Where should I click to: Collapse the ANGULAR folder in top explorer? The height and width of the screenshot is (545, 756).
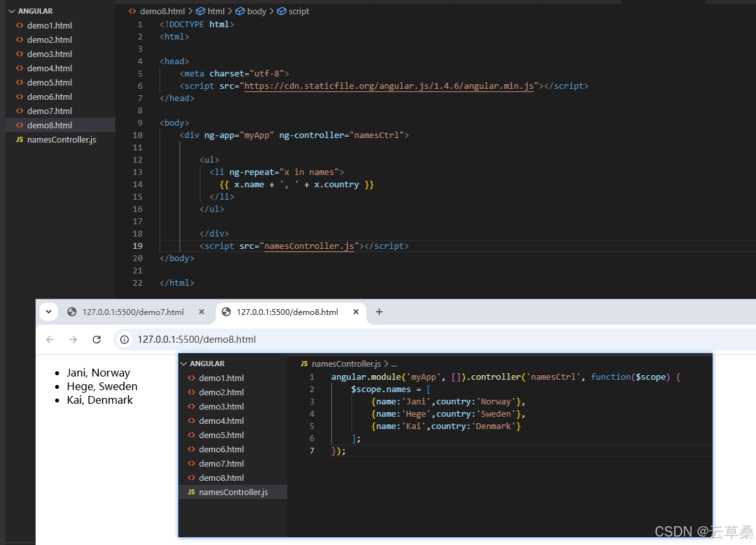[x=30, y=11]
